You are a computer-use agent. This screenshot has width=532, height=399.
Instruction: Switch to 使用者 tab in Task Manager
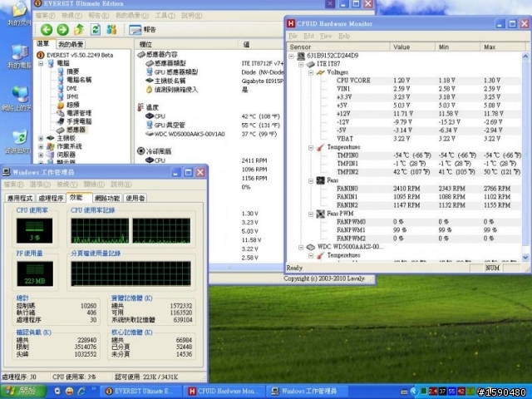135,198
